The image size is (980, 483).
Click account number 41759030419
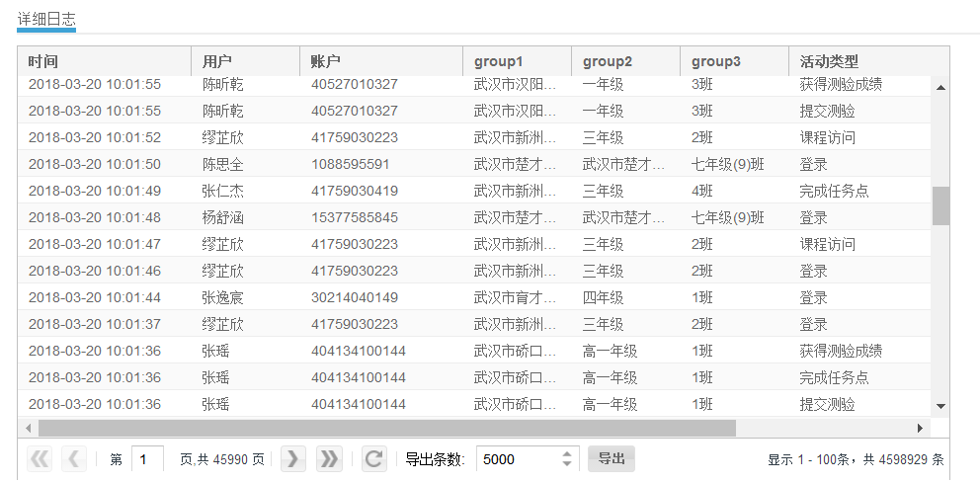355,192
